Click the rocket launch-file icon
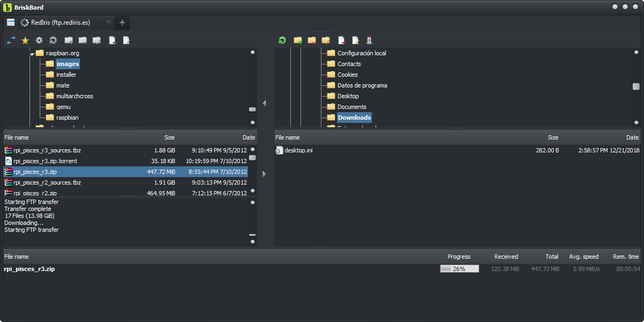This screenshot has height=322, width=644. 369,40
